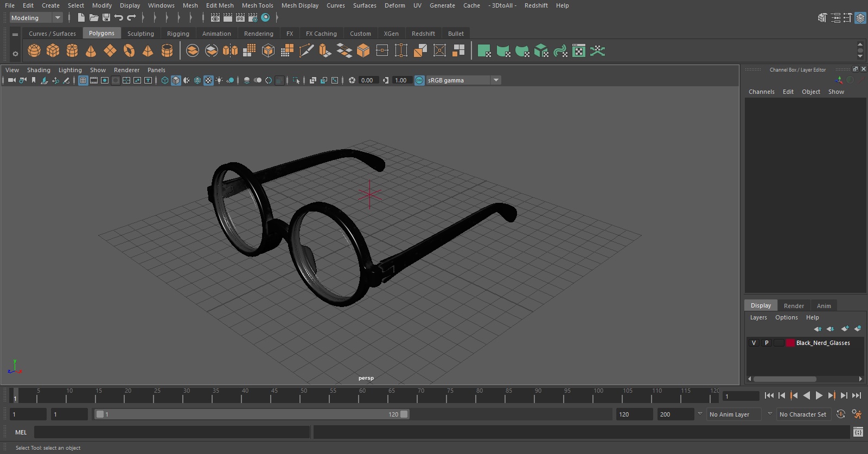
Task: Click the time range slider bar
Action: click(252, 414)
